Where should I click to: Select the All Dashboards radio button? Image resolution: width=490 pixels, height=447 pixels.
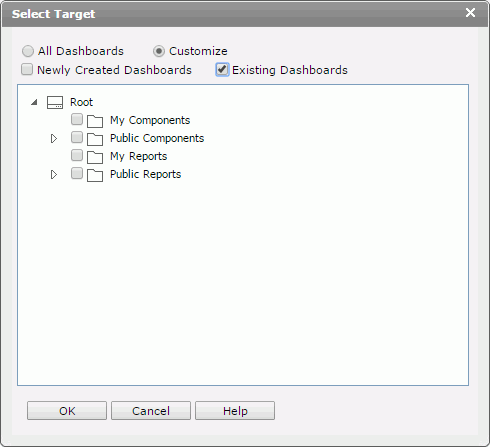[28, 51]
